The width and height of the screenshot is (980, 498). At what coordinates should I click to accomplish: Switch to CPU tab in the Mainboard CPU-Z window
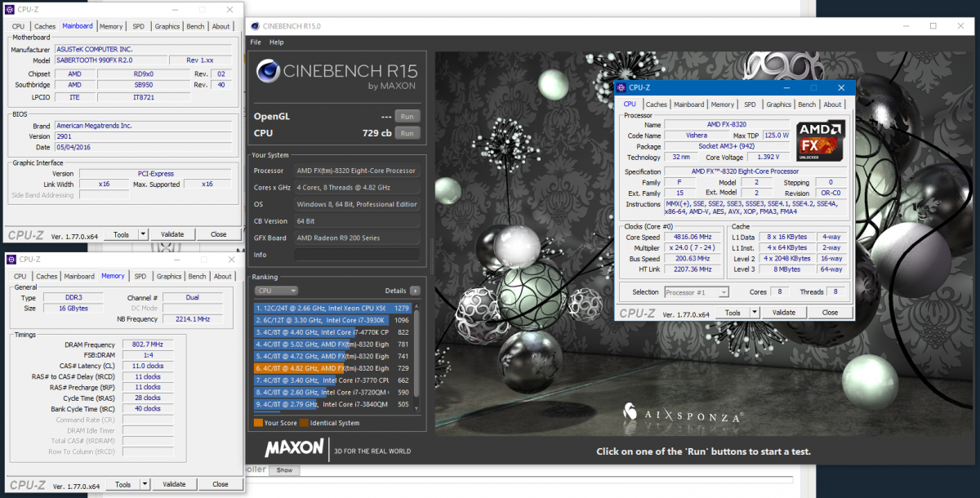coord(18,27)
